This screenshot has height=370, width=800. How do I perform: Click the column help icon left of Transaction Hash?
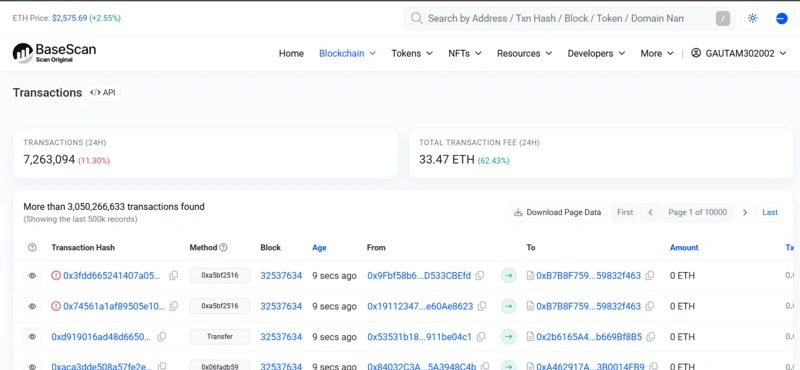[32, 248]
